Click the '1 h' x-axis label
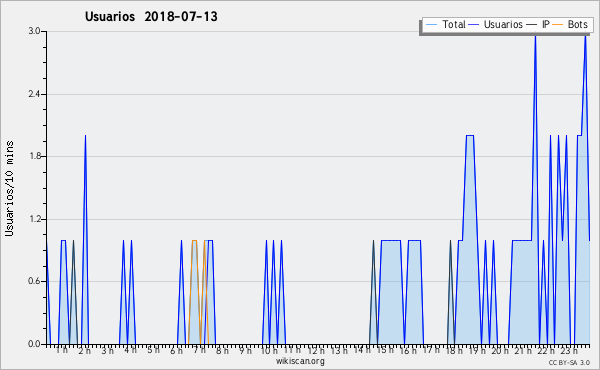The height and width of the screenshot is (370, 600). 62,350
